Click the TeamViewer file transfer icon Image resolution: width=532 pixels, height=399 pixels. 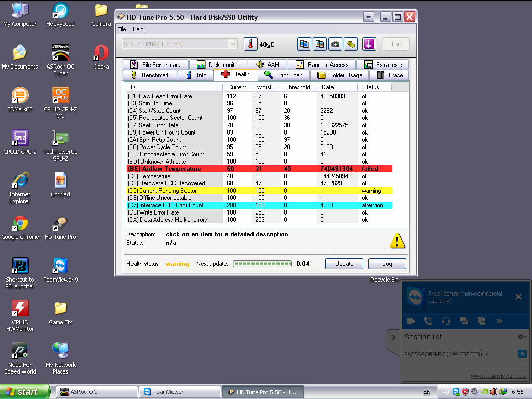pyautogui.click(x=482, y=321)
